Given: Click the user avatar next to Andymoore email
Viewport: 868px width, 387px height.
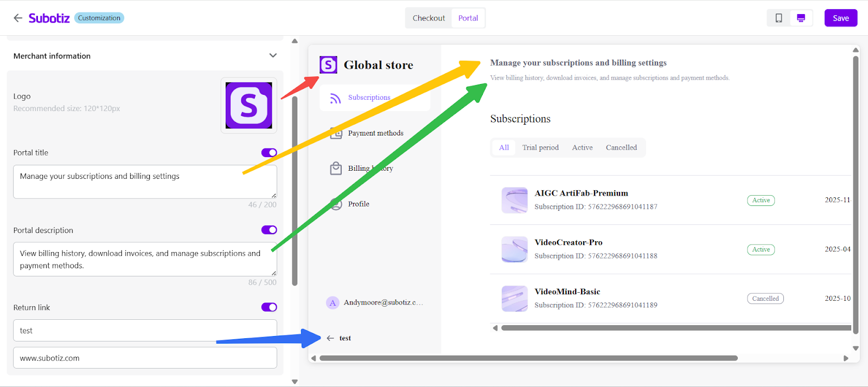Looking at the screenshot, I should (333, 302).
